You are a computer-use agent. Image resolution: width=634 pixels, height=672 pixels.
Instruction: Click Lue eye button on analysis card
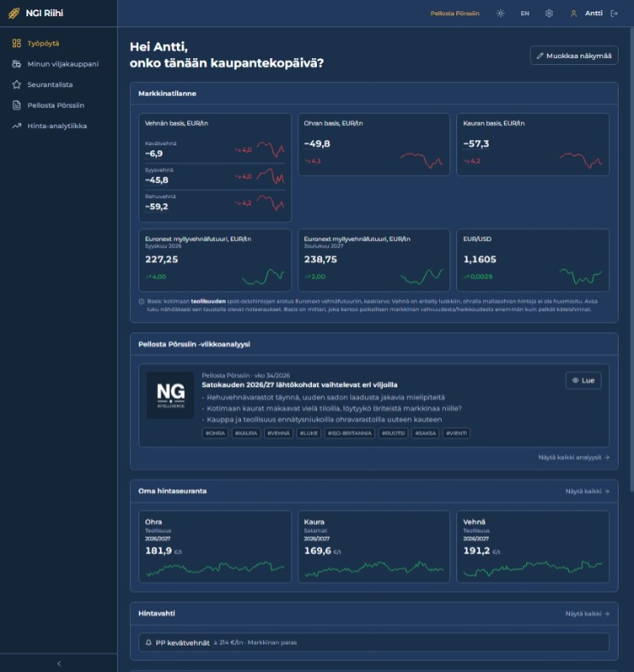click(x=584, y=380)
